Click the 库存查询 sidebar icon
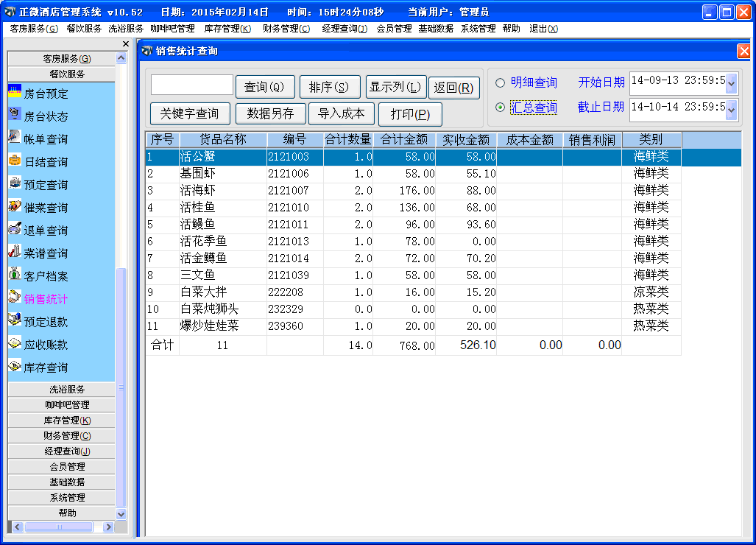 pos(15,366)
